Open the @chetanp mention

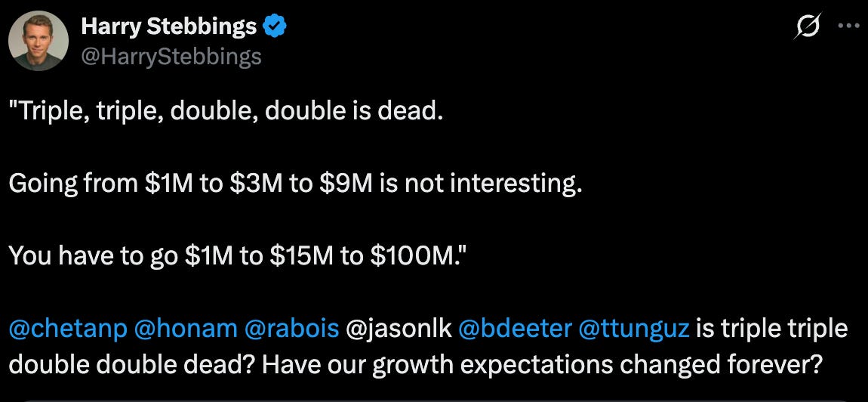68,329
